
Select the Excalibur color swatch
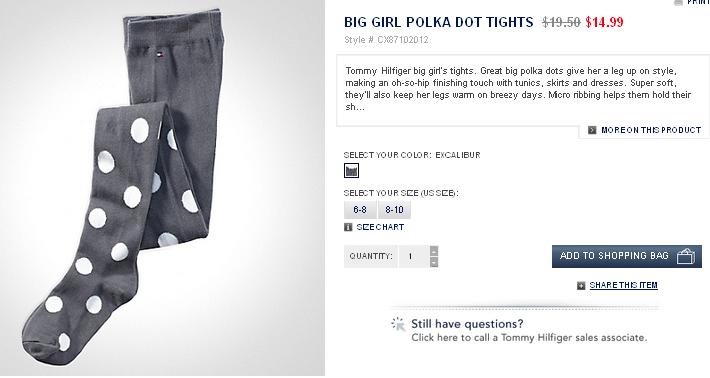(351, 171)
